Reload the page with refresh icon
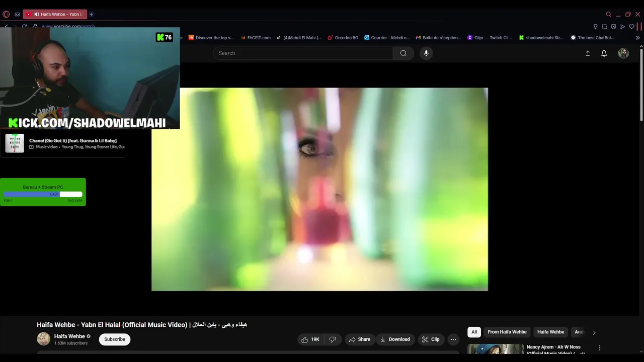 tap(24, 26)
